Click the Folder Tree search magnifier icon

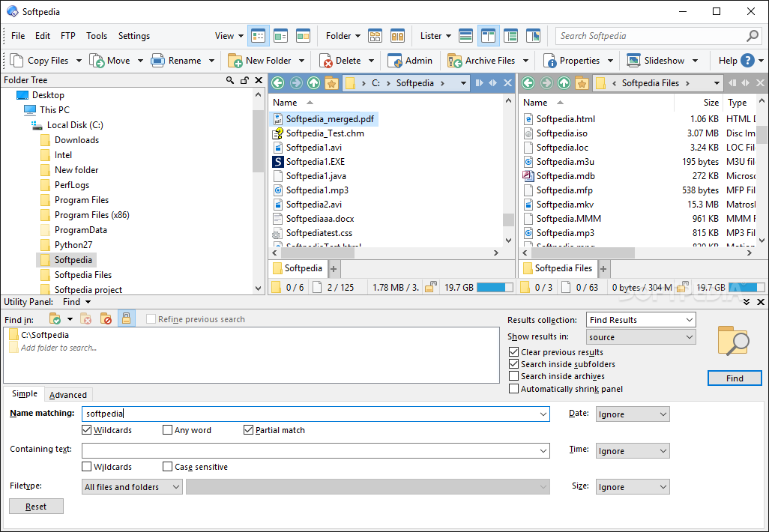point(230,80)
